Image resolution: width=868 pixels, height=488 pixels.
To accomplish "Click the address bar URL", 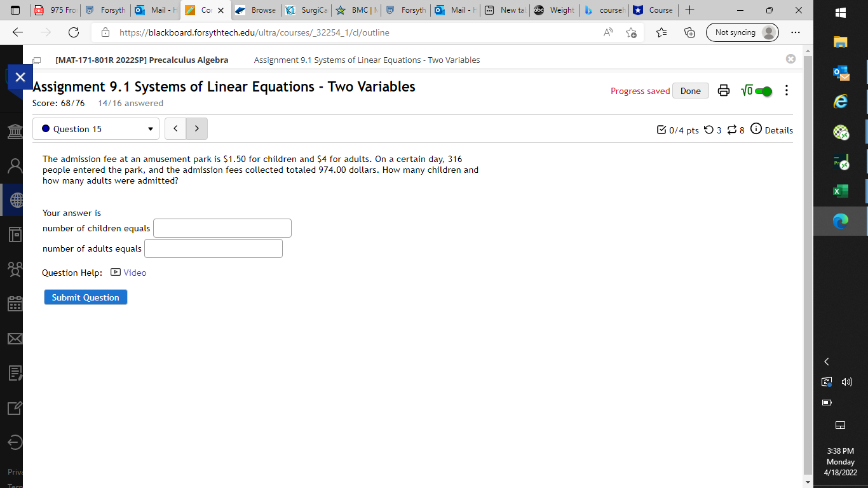I will click(254, 32).
